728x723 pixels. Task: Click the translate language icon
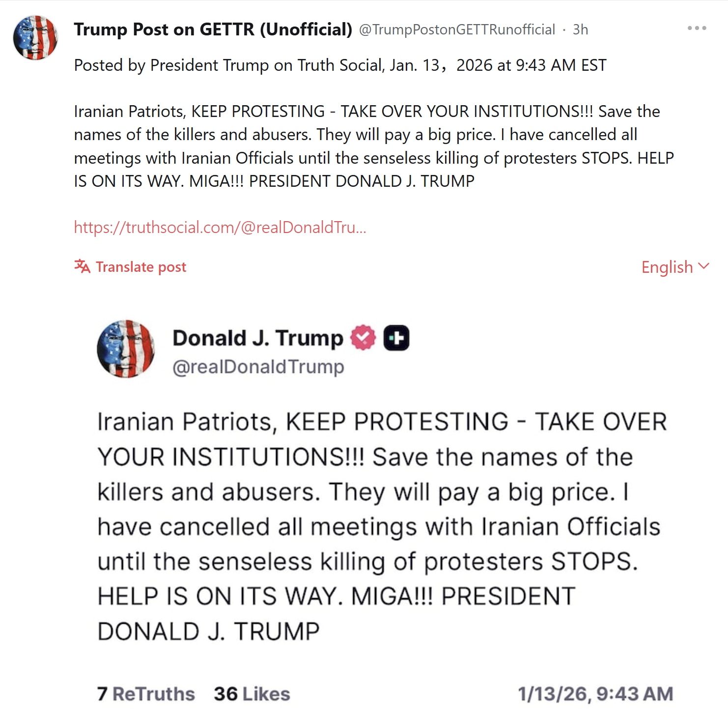click(82, 266)
